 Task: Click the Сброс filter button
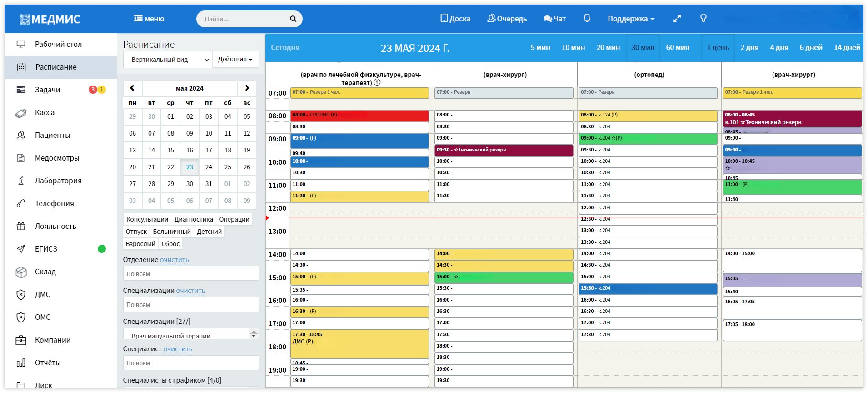[x=170, y=244]
